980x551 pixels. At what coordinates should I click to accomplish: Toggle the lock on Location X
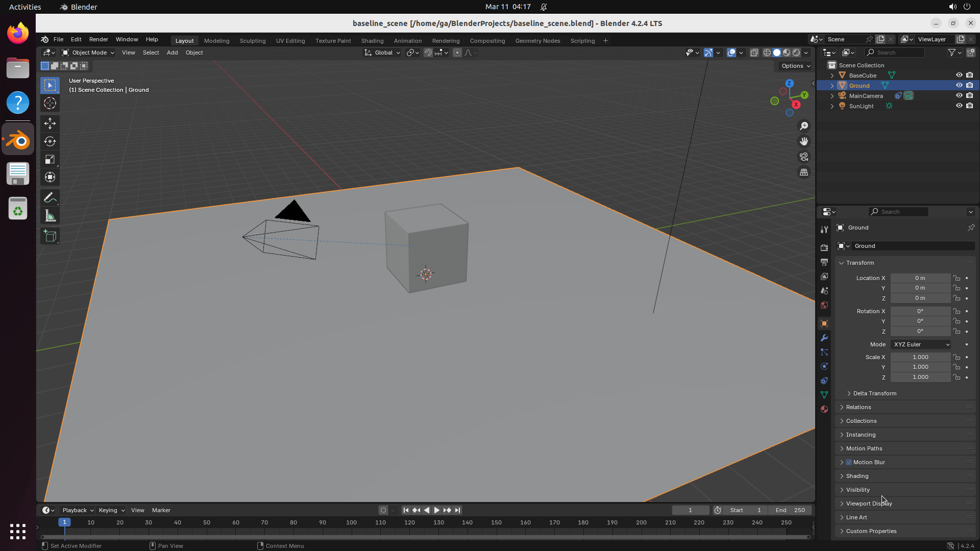coord(957,278)
